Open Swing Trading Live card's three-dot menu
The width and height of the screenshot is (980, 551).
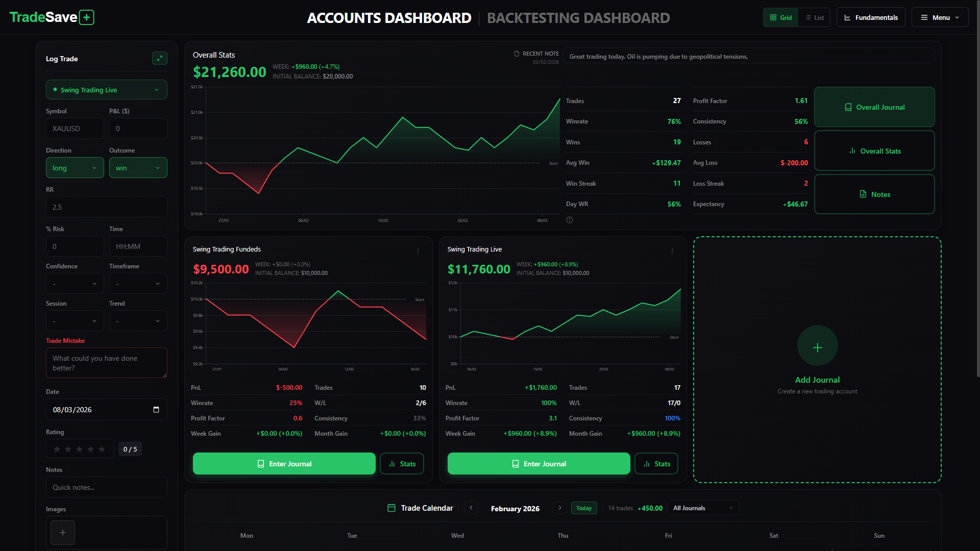[672, 251]
